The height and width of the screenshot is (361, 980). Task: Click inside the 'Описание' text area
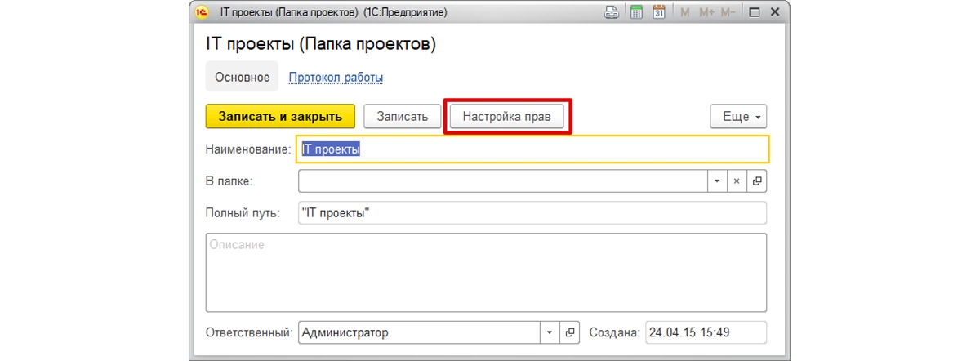(x=485, y=272)
